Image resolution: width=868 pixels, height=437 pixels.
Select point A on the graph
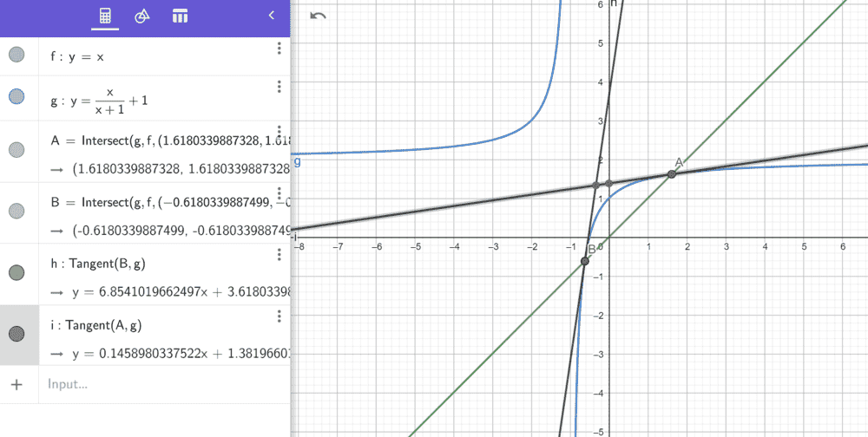[x=672, y=174]
